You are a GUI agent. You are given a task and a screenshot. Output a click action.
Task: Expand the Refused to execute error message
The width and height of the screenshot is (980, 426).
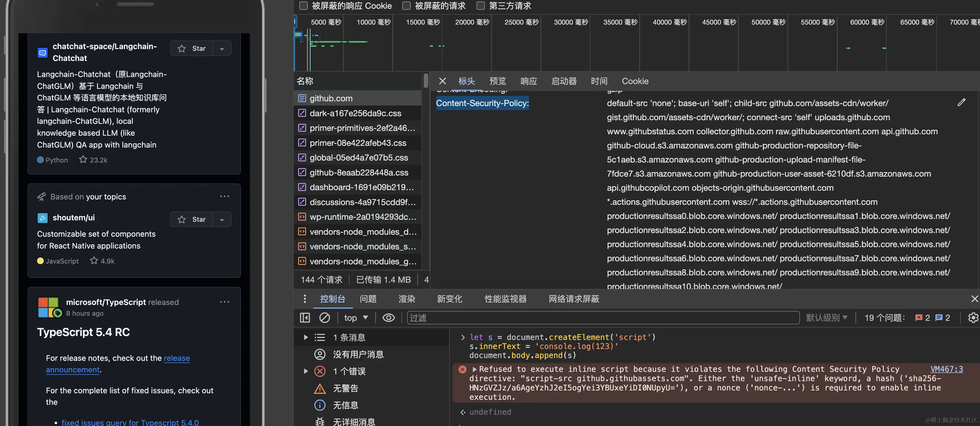tap(474, 369)
